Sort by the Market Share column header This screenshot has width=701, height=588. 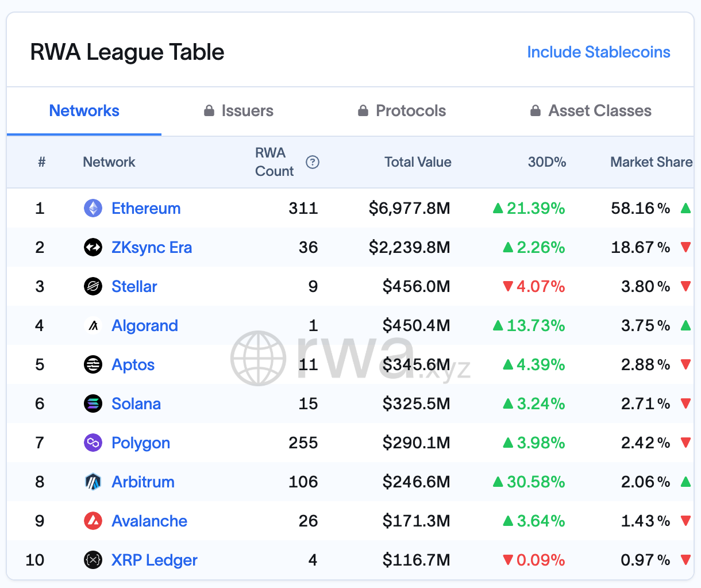point(651,162)
